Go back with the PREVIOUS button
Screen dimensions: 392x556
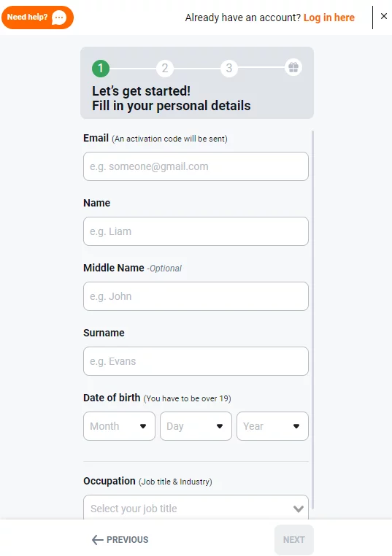click(120, 540)
